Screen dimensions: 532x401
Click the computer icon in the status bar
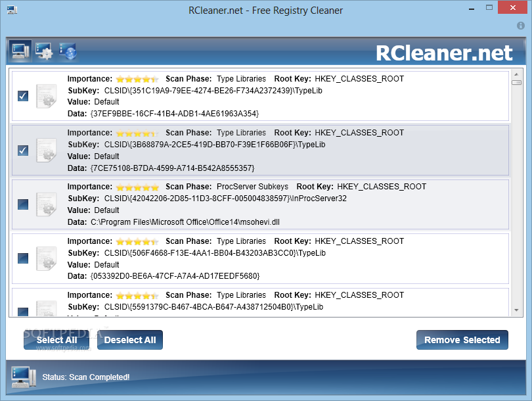24,377
